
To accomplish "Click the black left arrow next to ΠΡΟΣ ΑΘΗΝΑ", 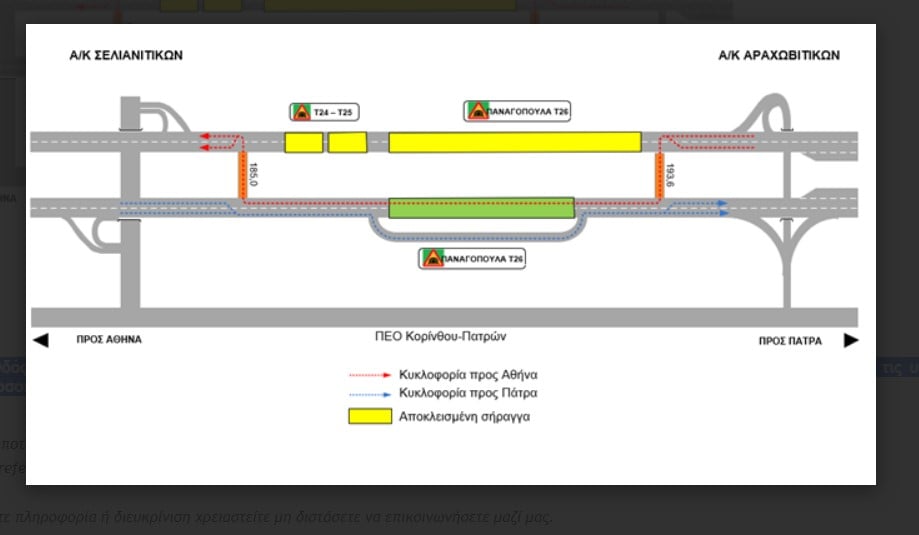I will tap(41, 341).
